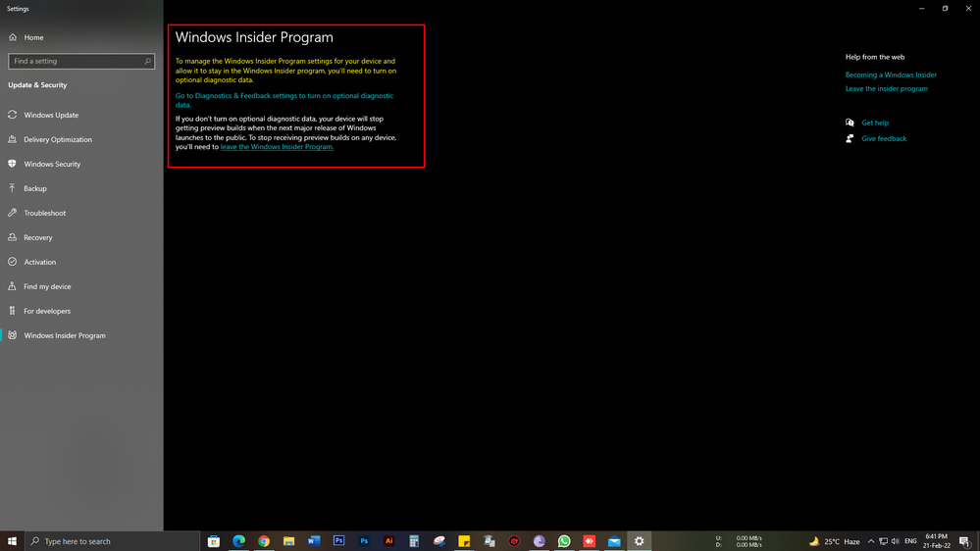This screenshot has width=980, height=551.
Task: Launch Adobe Illustrator from the taskbar
Action: point(388,541)
